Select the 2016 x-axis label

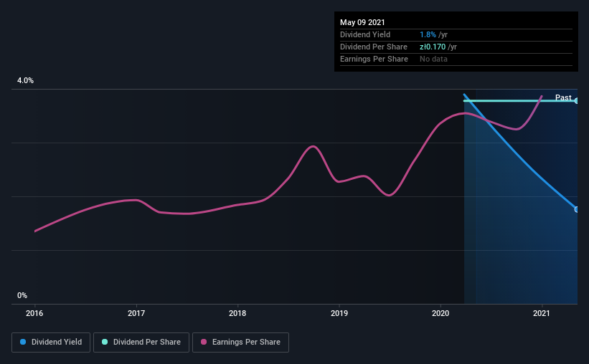[x=34, y=313]
